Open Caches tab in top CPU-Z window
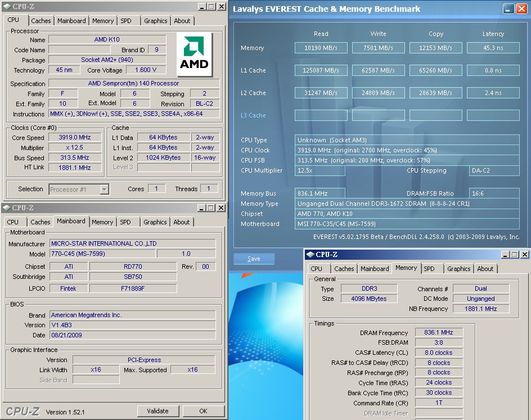Screen dimensions: 531x420 40,21
